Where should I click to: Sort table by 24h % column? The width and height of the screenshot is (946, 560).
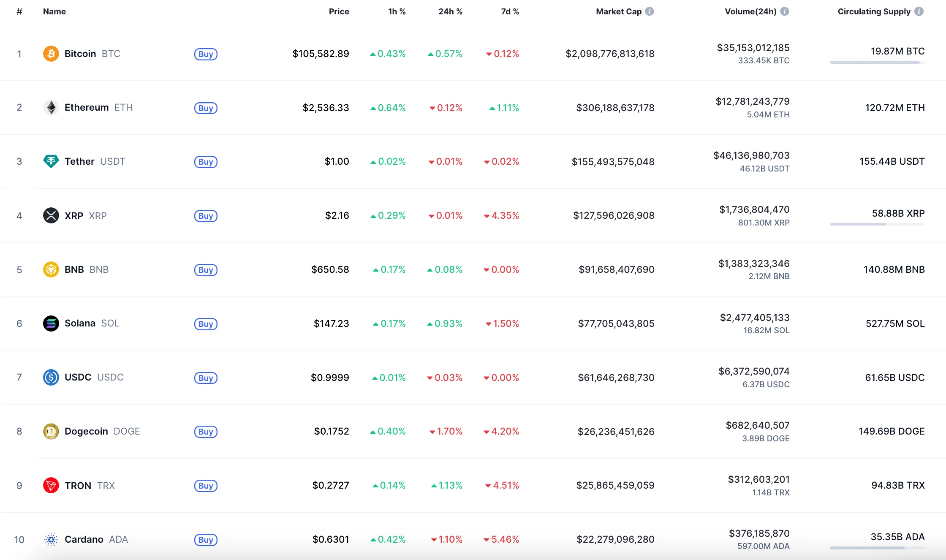[x=450, y=11]
